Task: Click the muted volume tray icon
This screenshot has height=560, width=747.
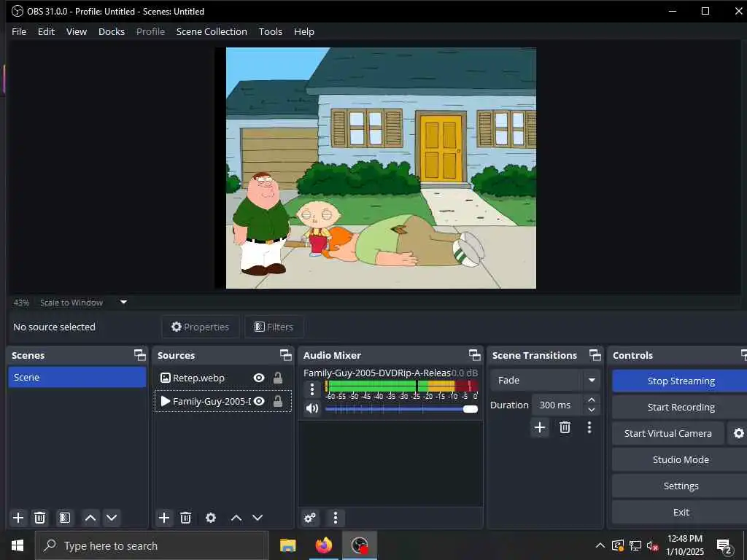Action: [652, 546]
